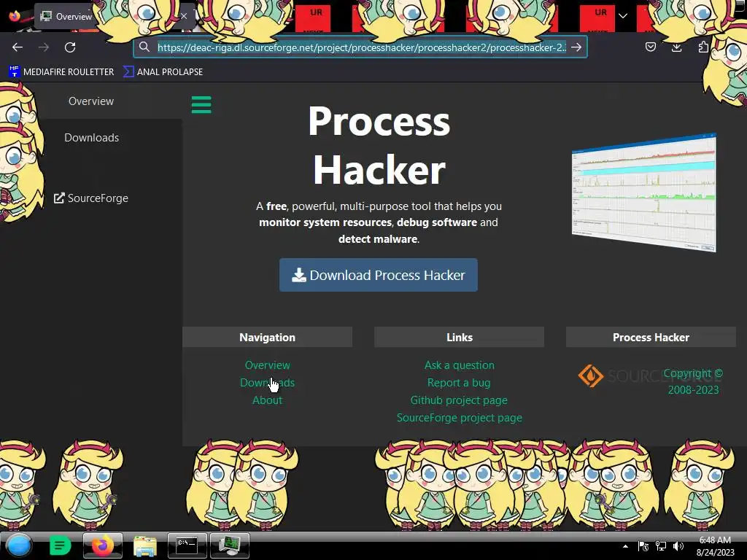Viewport: 747px width, 560px height.
Task: Open the SourceForge project page link
Action: click(460, 418)
